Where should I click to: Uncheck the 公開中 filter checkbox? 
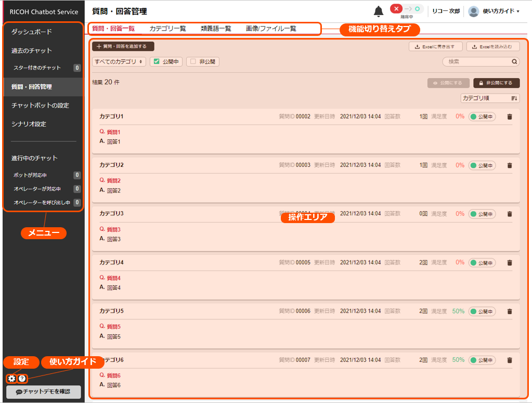pyautogui.click(x=157, y=61)
